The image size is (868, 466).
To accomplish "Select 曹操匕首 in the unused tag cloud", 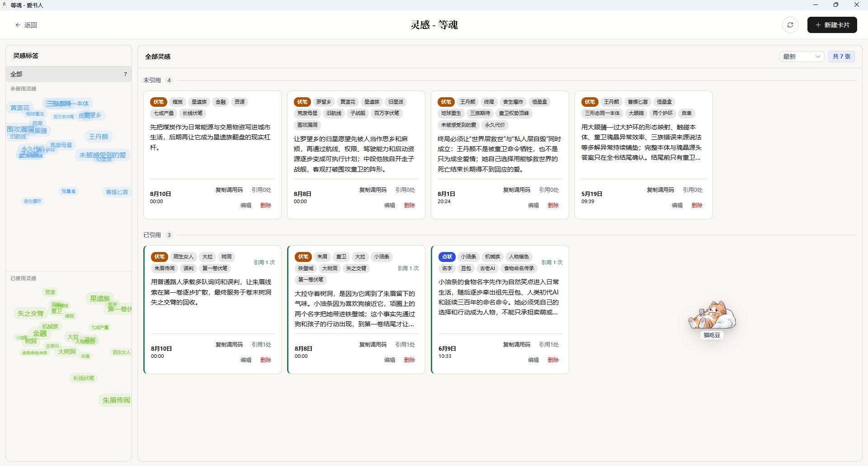I will click(117, 192).
